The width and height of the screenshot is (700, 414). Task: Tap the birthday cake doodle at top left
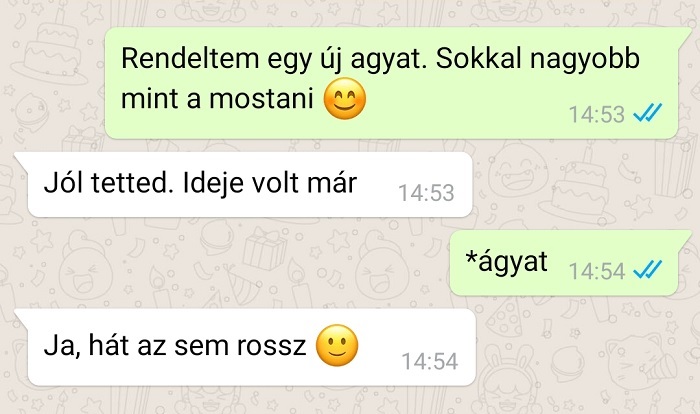tap(51, 49)
